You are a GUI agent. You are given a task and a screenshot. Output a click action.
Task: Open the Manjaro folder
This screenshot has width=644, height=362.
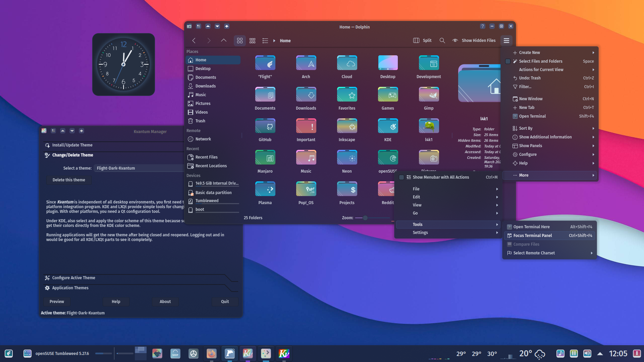click(x=265, y=162)
